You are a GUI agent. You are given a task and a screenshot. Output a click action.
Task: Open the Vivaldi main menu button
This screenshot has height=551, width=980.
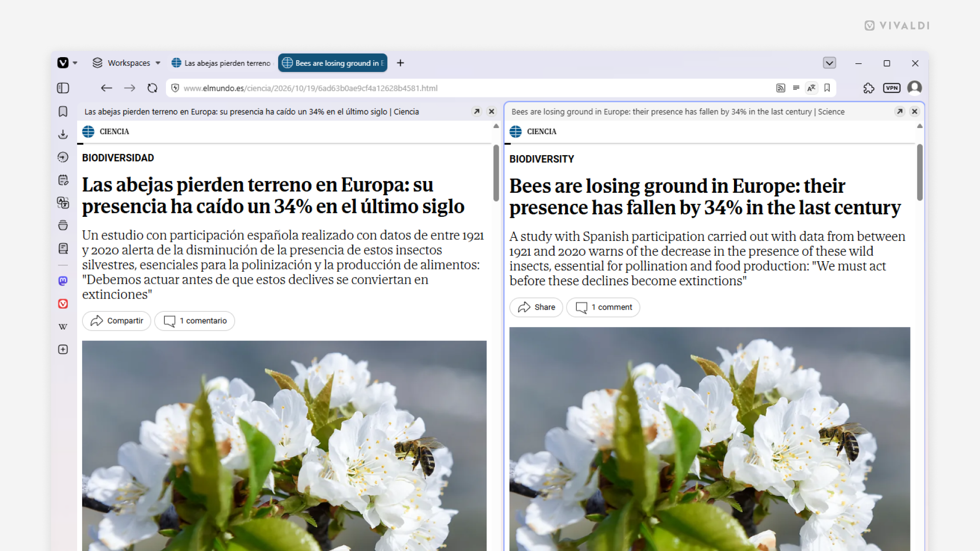point(63,63)
